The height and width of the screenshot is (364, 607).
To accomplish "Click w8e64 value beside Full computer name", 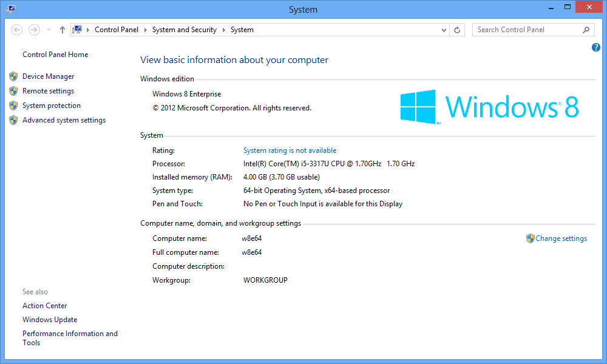I will point(252,252).
